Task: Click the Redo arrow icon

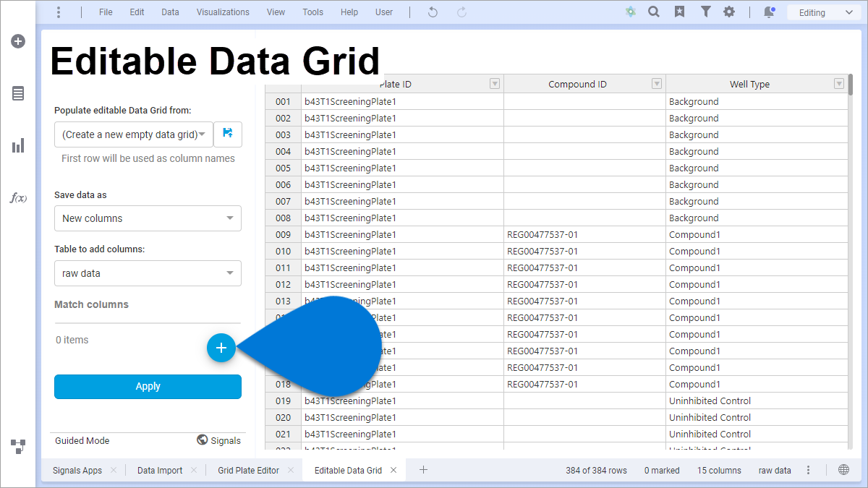Action: point(461,12)
